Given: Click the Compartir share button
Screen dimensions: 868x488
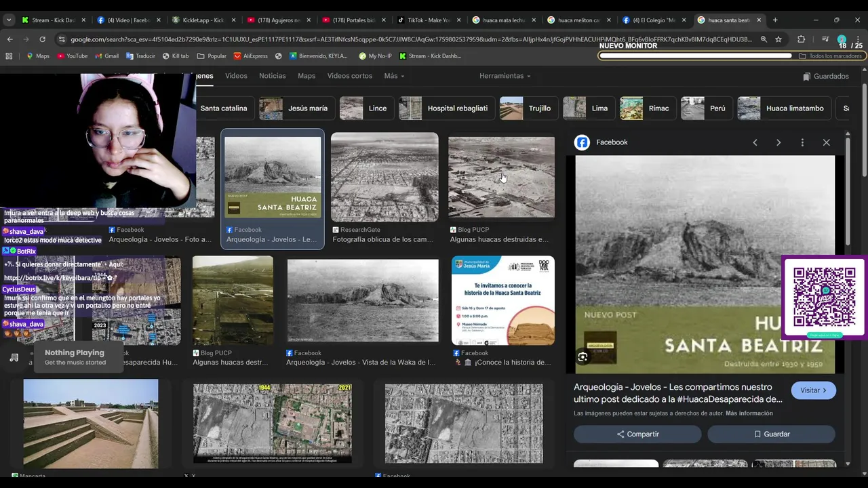Looking at the screenshot, I should (637, 434).
